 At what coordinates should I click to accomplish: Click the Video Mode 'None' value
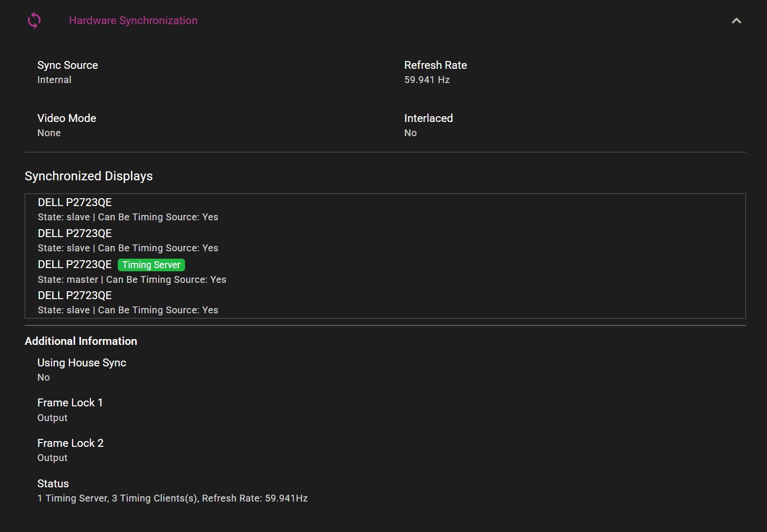(x=49, y=133)
